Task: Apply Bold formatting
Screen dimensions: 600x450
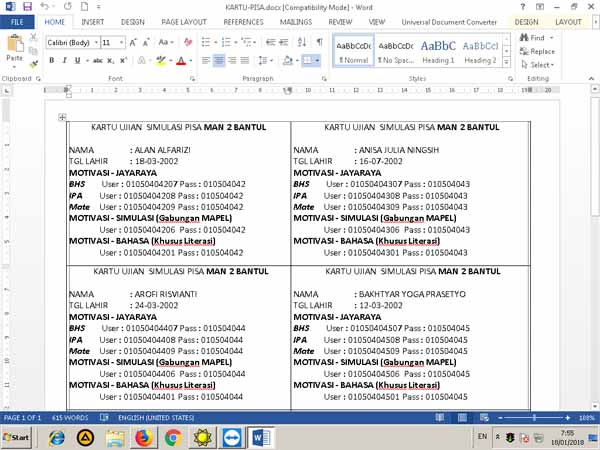Action: (51, 61)
